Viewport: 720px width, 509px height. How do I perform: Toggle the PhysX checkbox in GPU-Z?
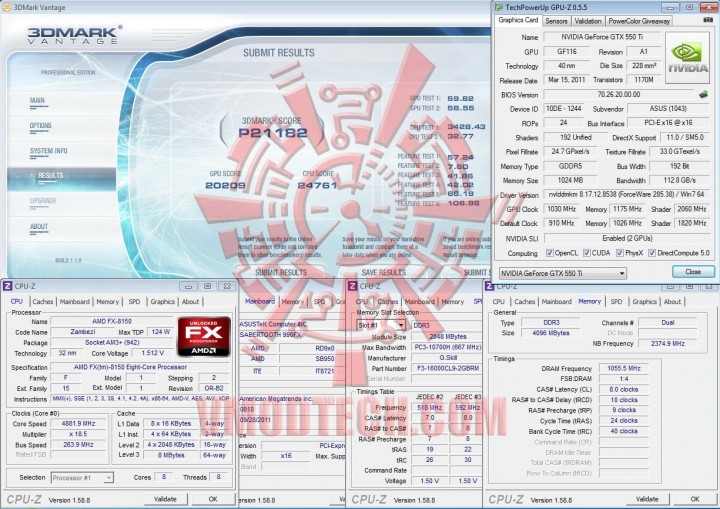pos(619,253)
